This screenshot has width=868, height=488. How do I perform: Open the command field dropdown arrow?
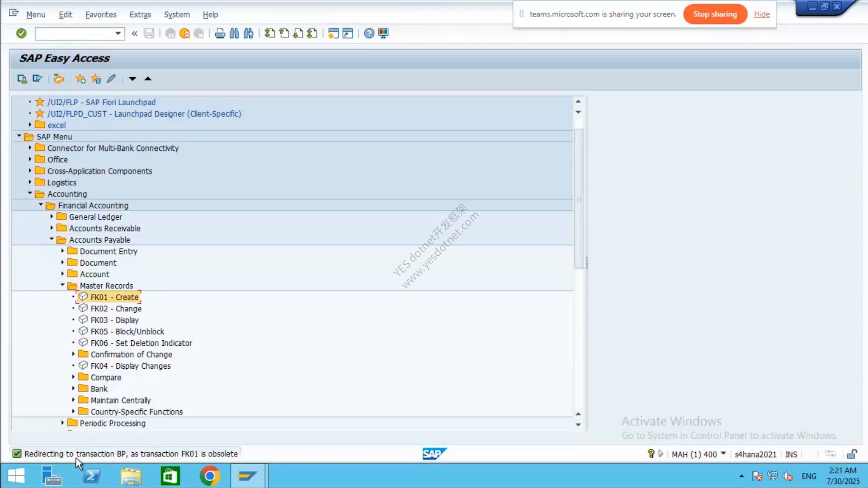point(118,33)
